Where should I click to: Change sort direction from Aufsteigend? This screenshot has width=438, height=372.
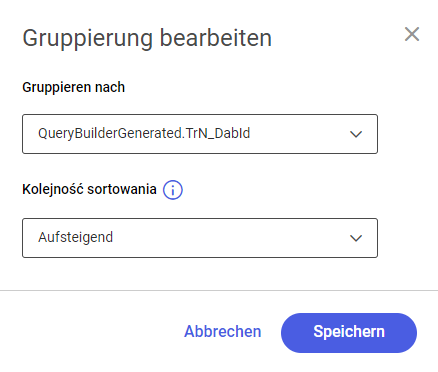tap(200, 238)
